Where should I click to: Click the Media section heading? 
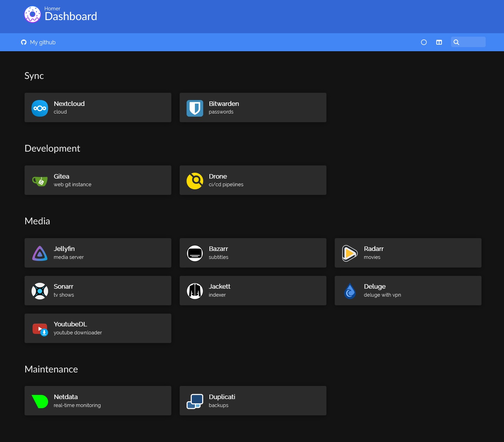37,221
